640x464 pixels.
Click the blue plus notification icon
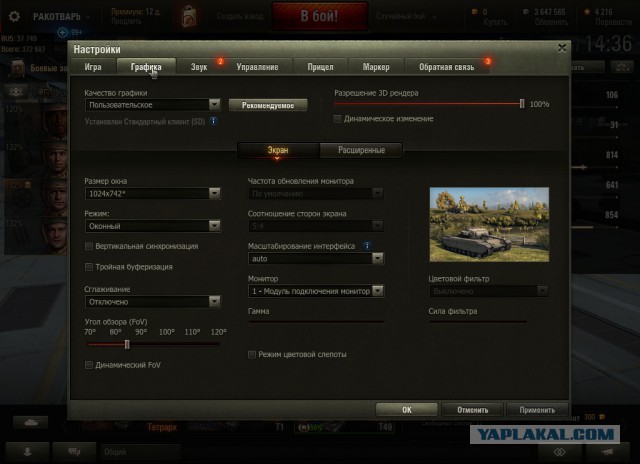pos(62,32)
